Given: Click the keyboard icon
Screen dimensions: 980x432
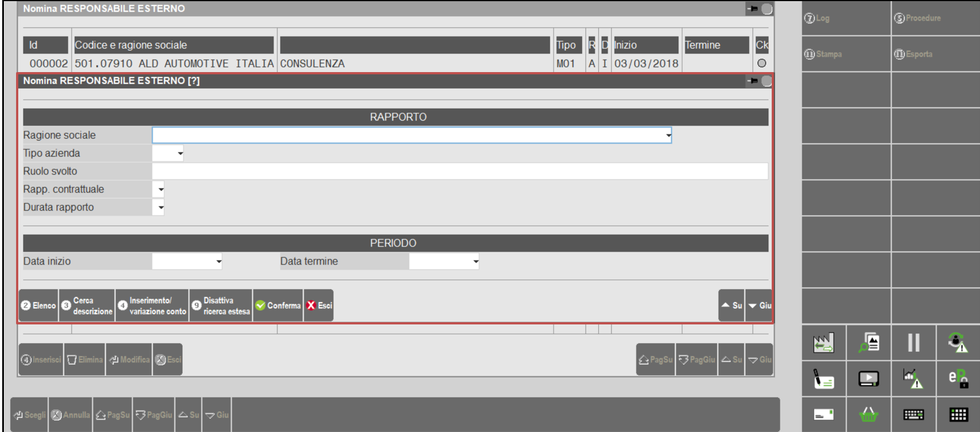Looking at the screenshot, I should click(x=914, y=414).
